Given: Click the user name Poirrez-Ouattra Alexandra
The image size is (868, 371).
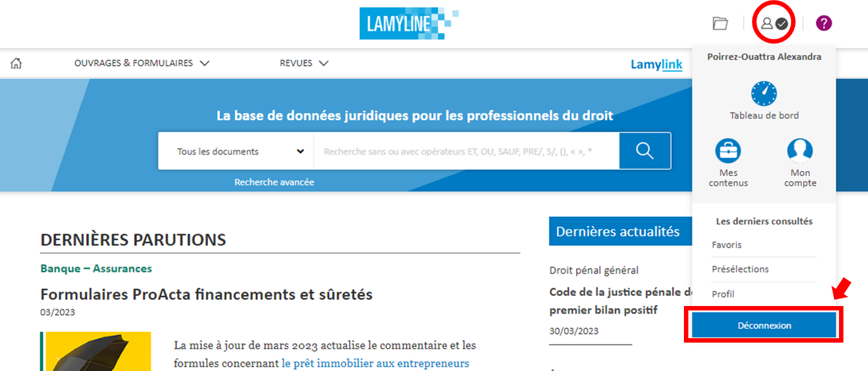Looking at the screenshot, I should coord(764,57).
